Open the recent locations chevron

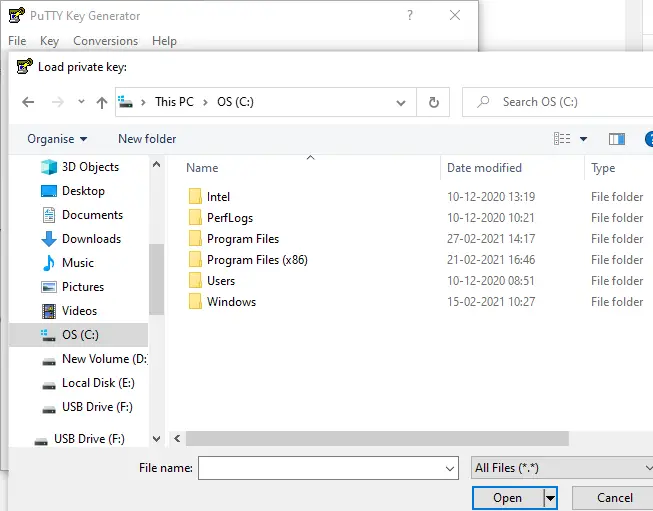(81, 102)
